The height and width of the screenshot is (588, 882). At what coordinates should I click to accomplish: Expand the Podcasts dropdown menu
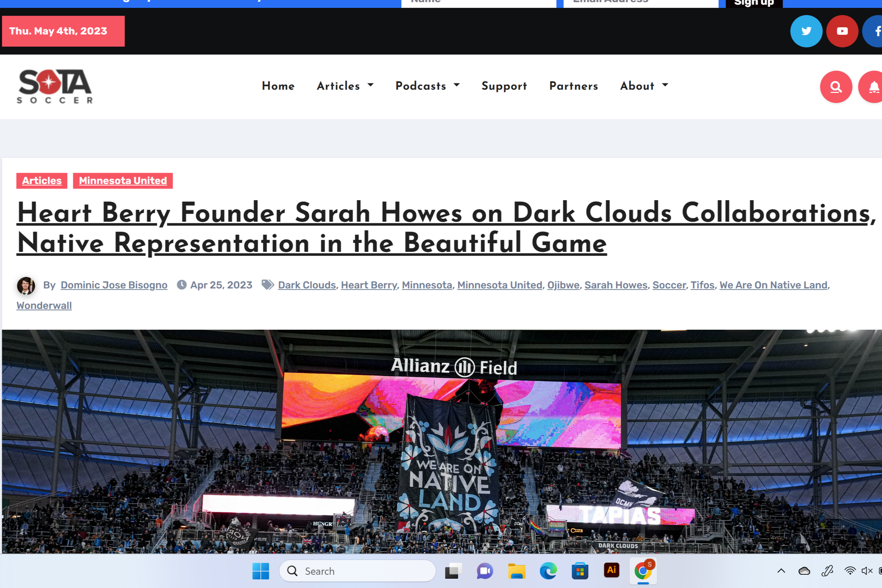click(x=427, y=86)
